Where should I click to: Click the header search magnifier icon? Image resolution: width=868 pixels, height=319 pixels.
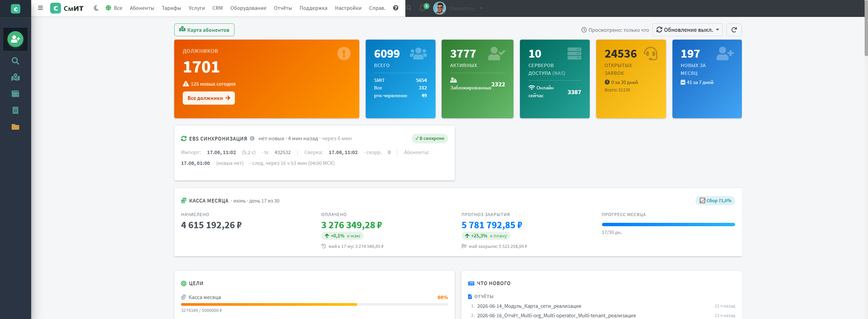409,8
